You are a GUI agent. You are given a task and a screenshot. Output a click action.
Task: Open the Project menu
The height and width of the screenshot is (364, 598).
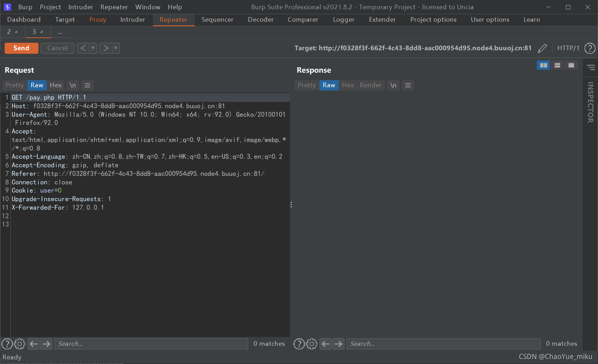pos(50,7)
